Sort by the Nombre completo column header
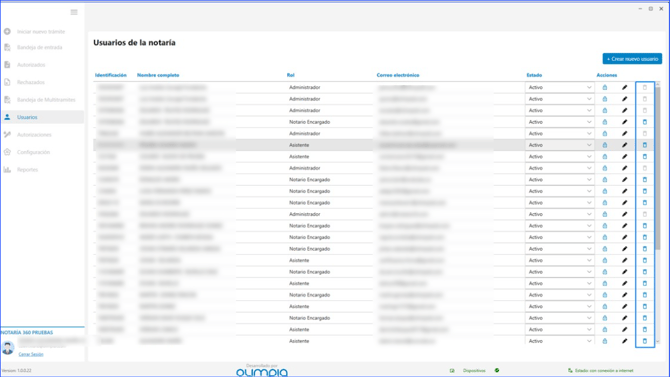 158,75
